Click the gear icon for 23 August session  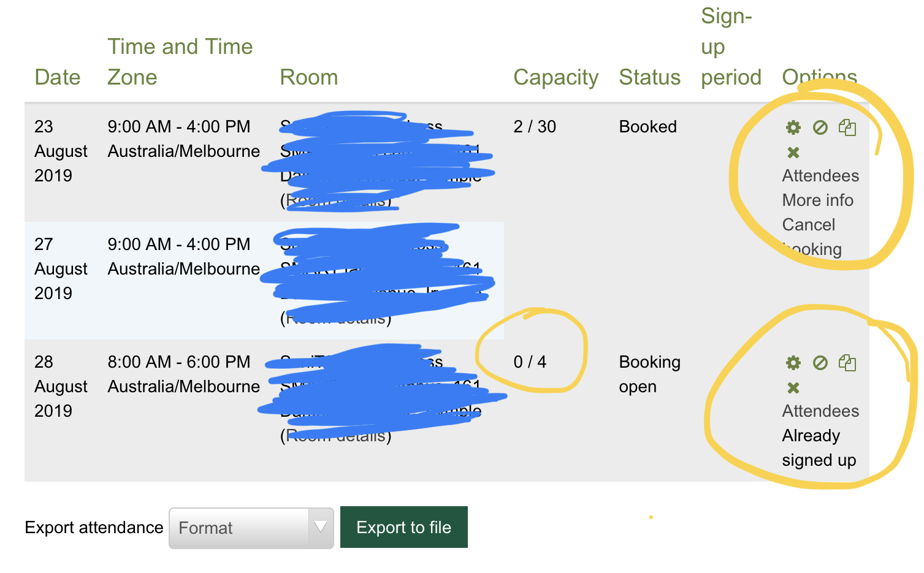(x=793, y=127)
